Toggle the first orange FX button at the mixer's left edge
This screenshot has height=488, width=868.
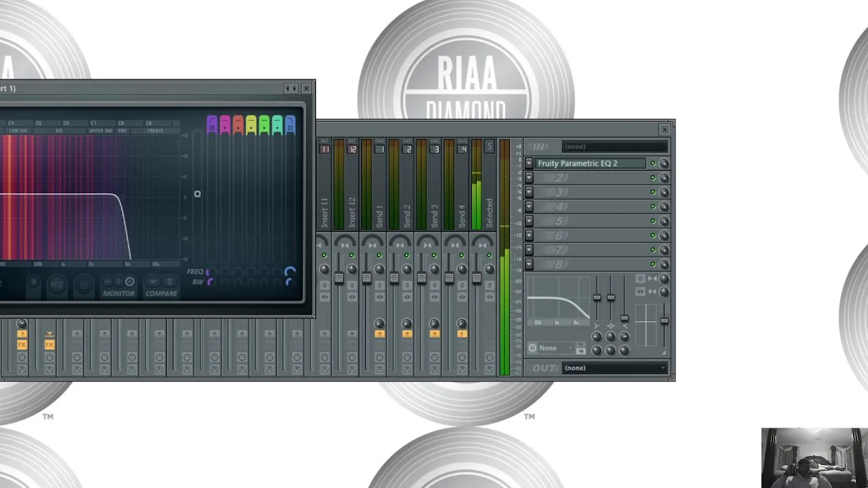(22, 345)
